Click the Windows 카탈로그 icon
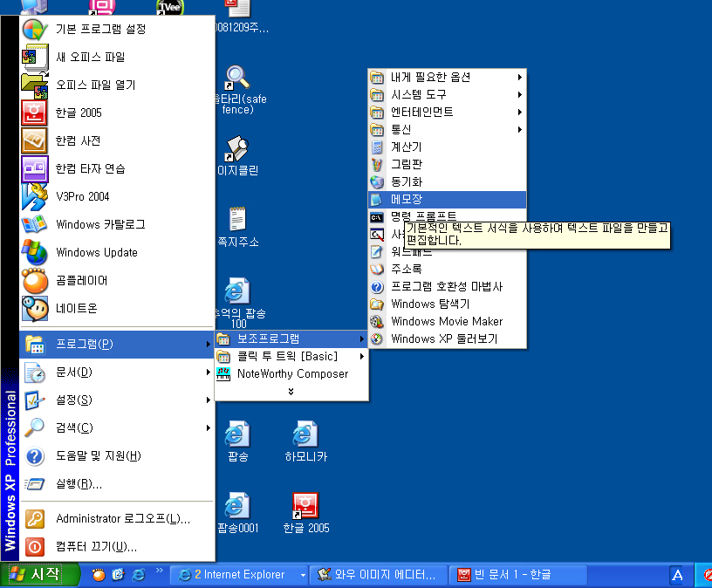Image resolution: width=712 pixels, height=588 pixels. (35, 225)
